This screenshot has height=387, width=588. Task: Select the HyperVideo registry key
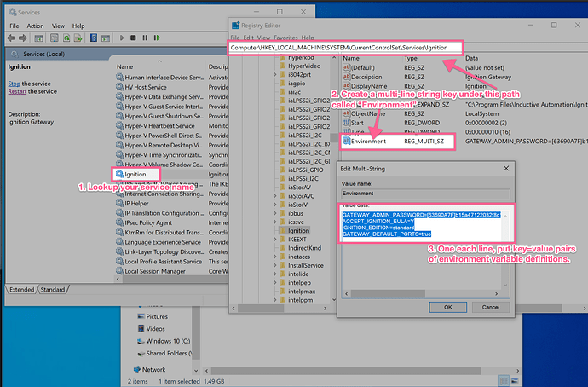point(304,66)
